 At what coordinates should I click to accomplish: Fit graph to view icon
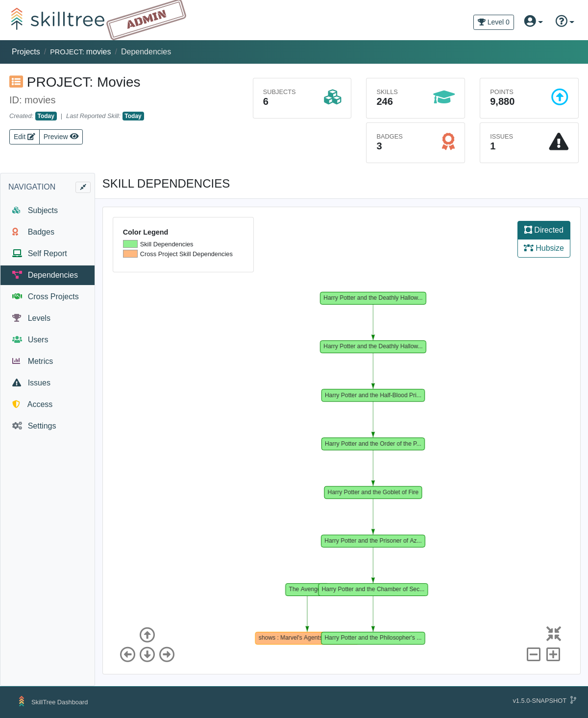554,634
